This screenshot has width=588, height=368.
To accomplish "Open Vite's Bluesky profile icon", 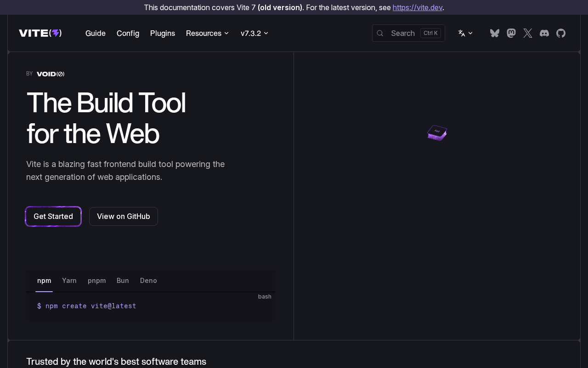I will (x=495, y=33).
